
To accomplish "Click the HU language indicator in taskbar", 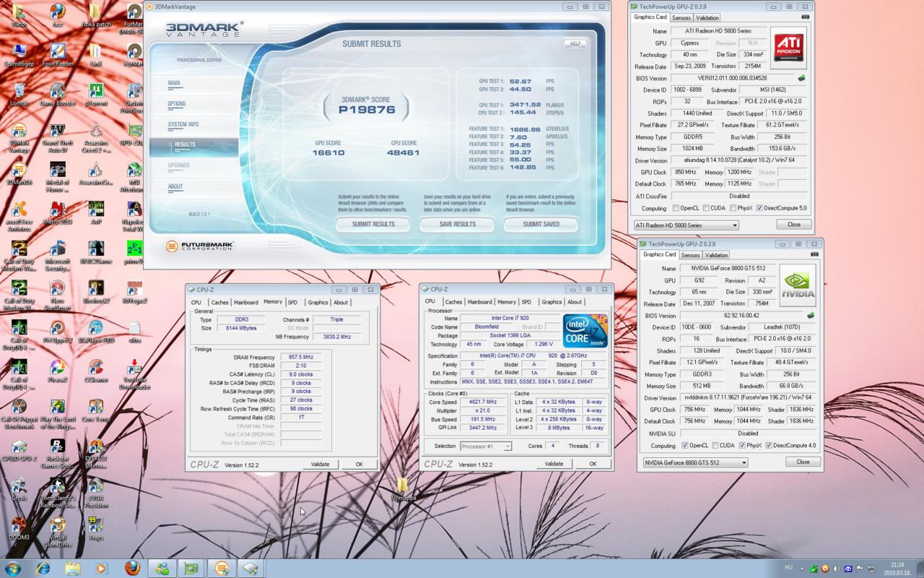I will (789, 568).
